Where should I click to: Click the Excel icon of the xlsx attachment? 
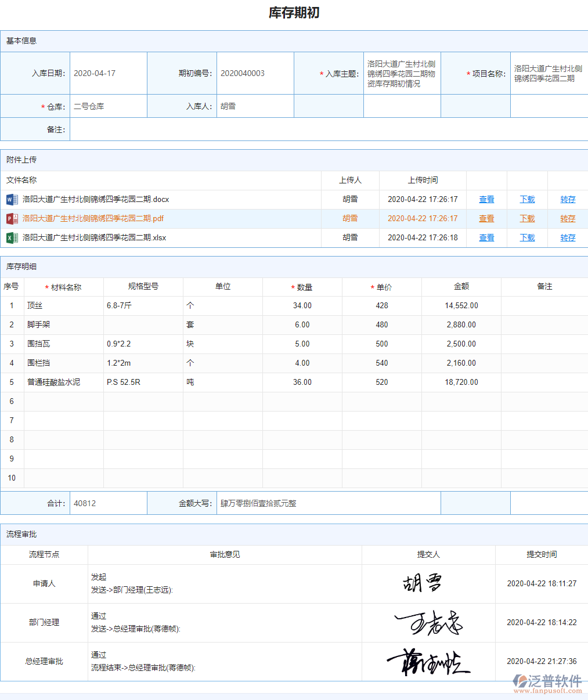tap(12, 238)
